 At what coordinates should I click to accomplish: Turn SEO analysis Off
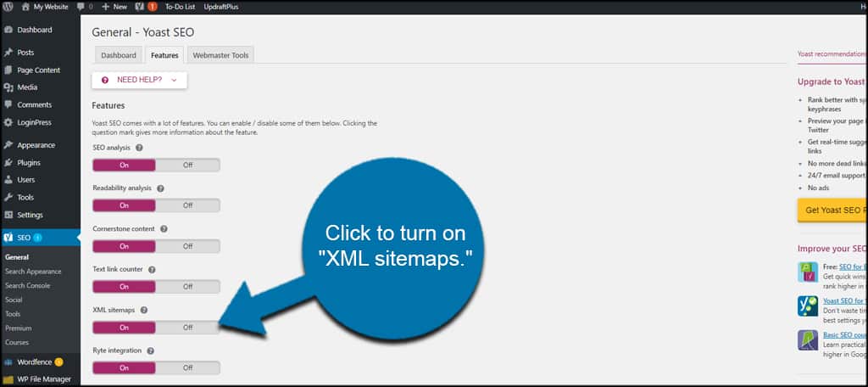187,165
